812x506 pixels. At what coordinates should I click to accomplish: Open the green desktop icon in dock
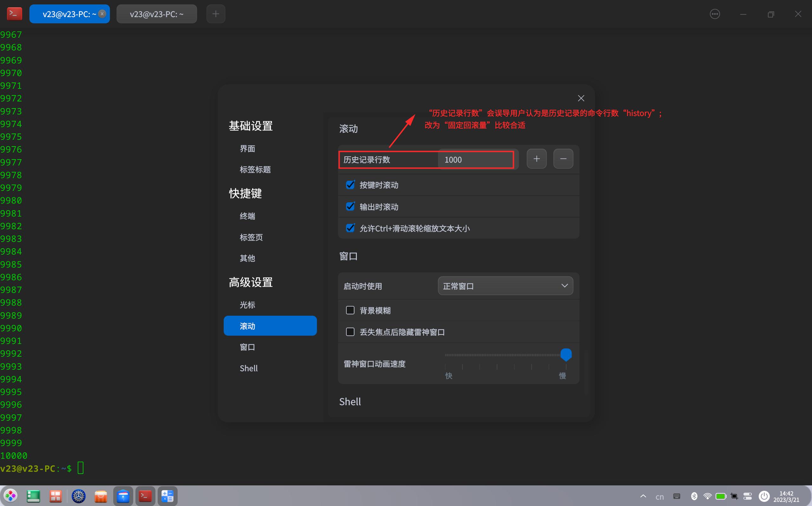coord(34,496)
